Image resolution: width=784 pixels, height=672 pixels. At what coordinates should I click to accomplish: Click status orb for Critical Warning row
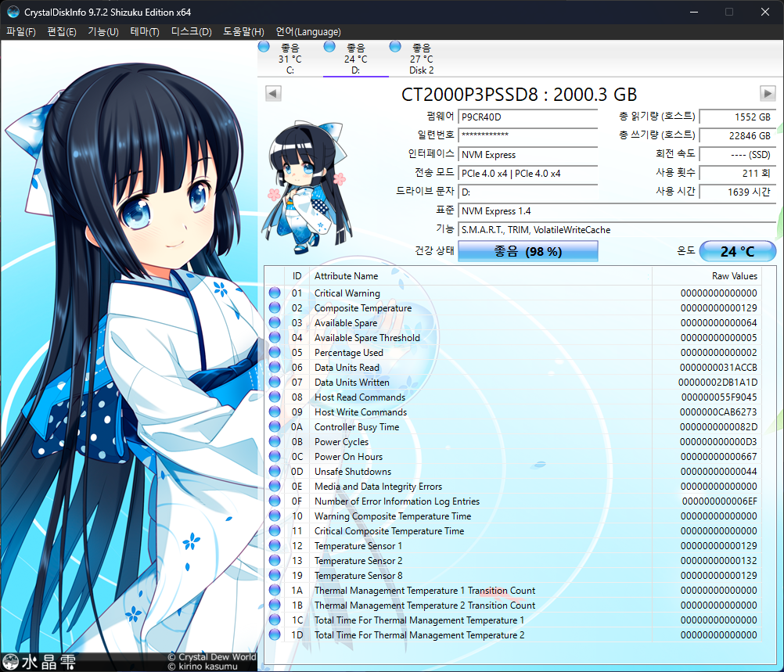[275, 293]
